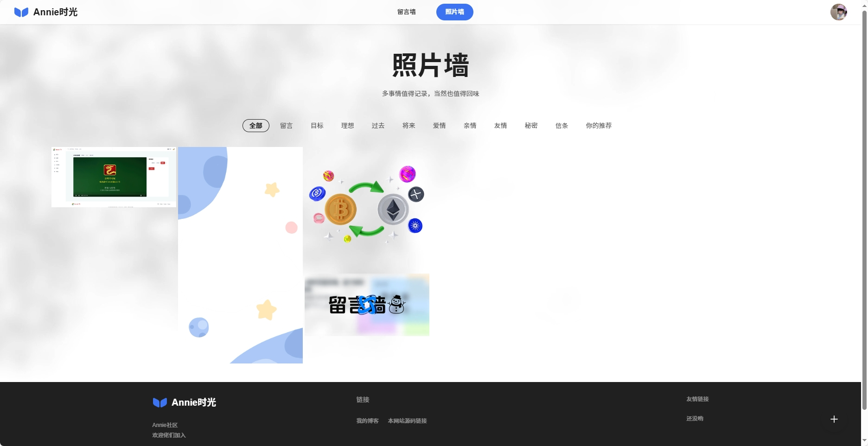Choose the 理想 category filter
This screenshot has width=868, height=446.
coord(347,126)
